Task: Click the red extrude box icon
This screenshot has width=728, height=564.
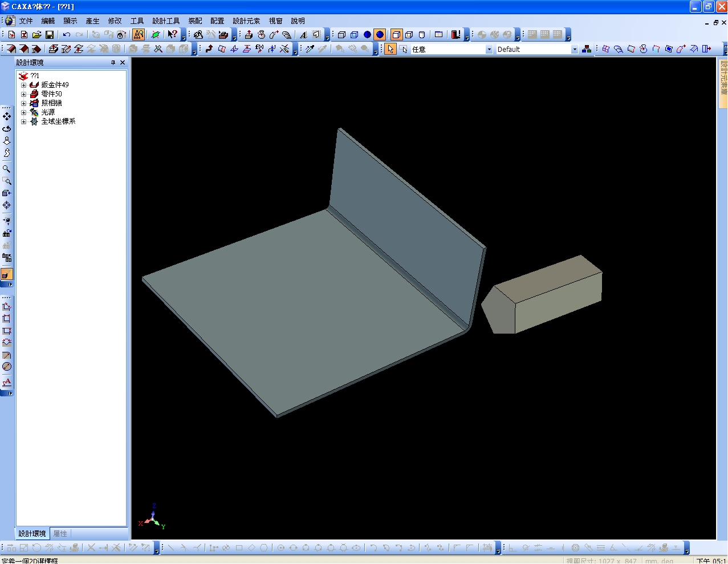Action: (249, 35)
